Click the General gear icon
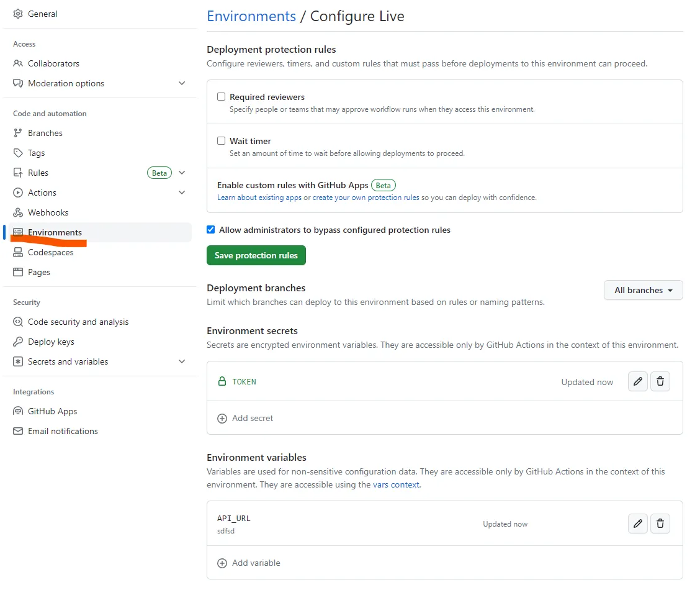Screen dimensions: 700x590 coord(18,14)
